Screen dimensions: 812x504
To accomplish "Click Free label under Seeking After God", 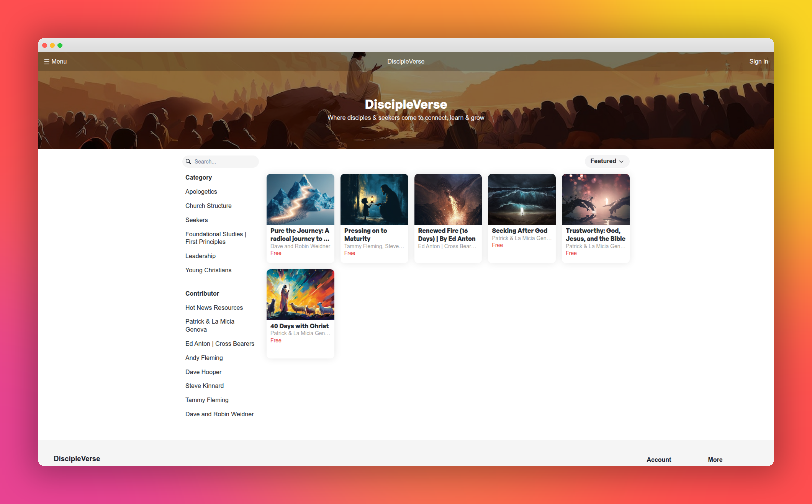I will point(497,245).
